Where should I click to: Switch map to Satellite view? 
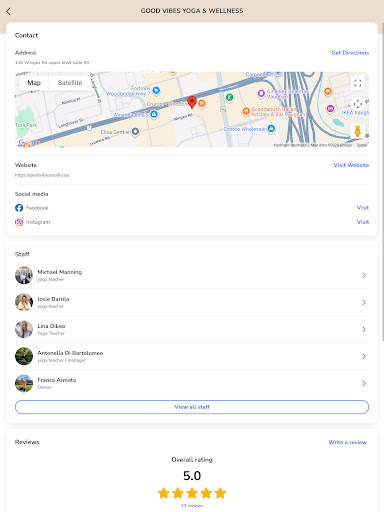click(70, 83)
